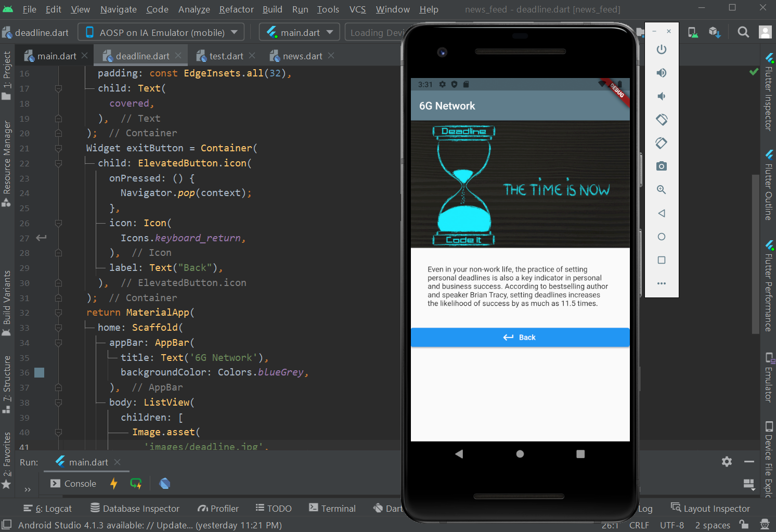Open the AOSP on IA Emulator device dropdown
The height and width of the screenshot is (532, 776).
coord(161,32)
